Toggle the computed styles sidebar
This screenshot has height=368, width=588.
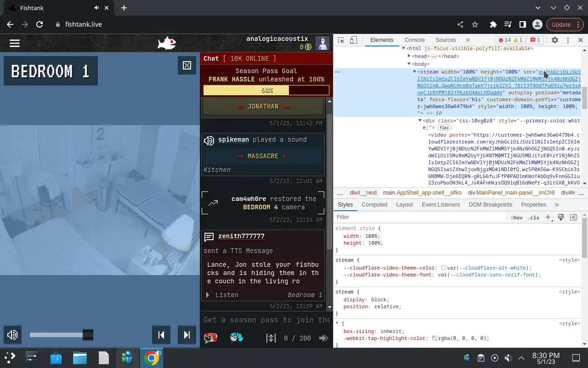(573, 217)
